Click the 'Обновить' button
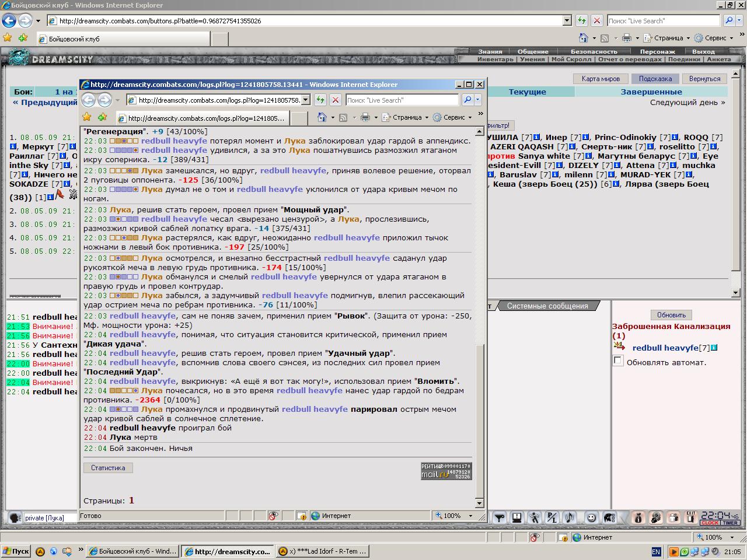 pyautogui.click(x=671, y=314)
